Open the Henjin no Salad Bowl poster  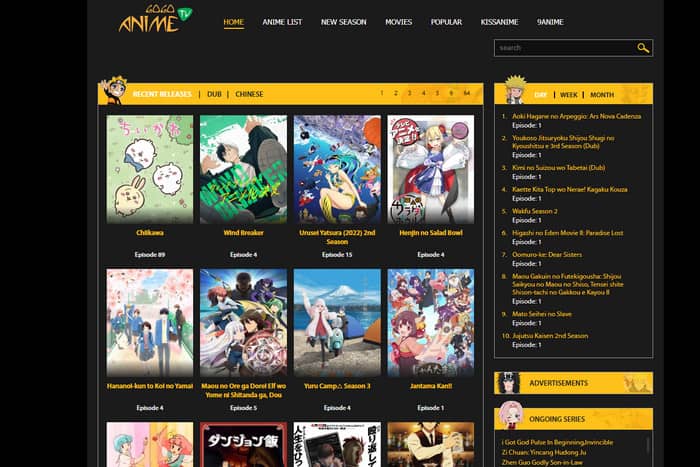[x=431, y=169]
